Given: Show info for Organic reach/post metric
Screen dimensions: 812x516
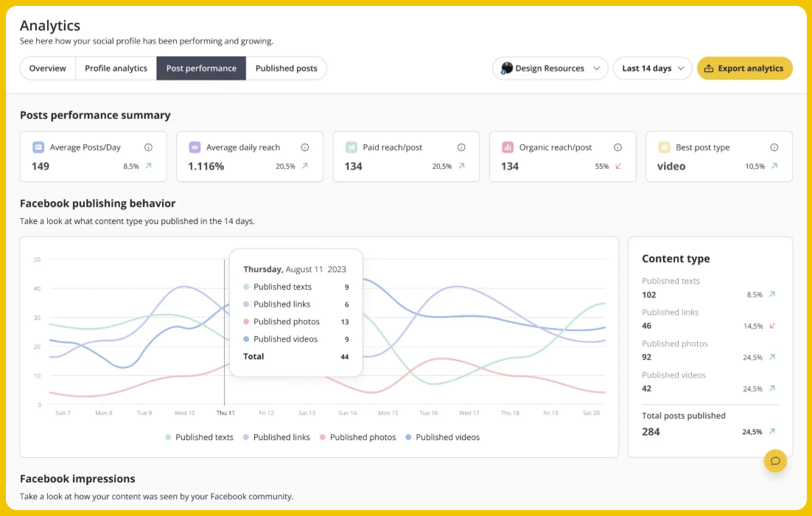Looking at the screenshot, I should point(617,147).
